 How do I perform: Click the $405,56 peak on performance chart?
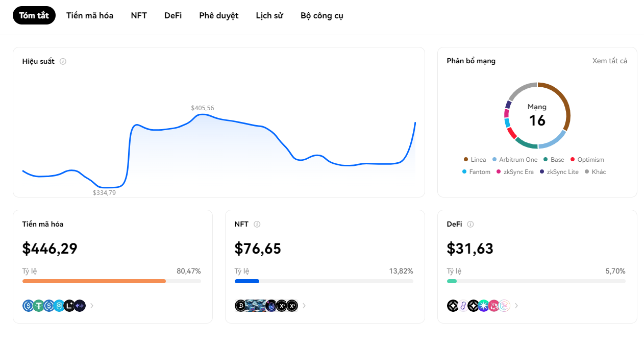pyautogui.click(x=203, y=114)
